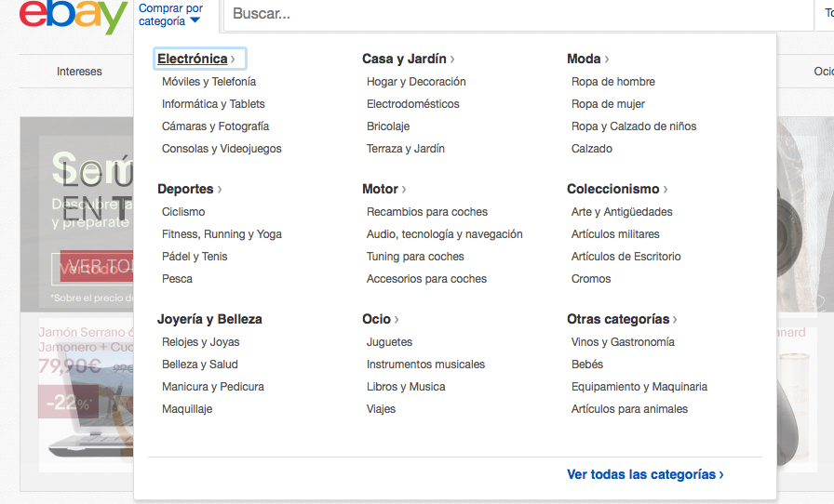Open Ropa y Calzado de niños

point(634,126)
